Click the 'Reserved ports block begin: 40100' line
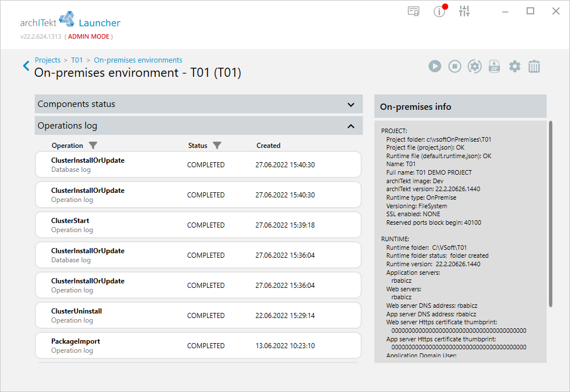Screen dimensions: 570x392 (x=433, y=222)
